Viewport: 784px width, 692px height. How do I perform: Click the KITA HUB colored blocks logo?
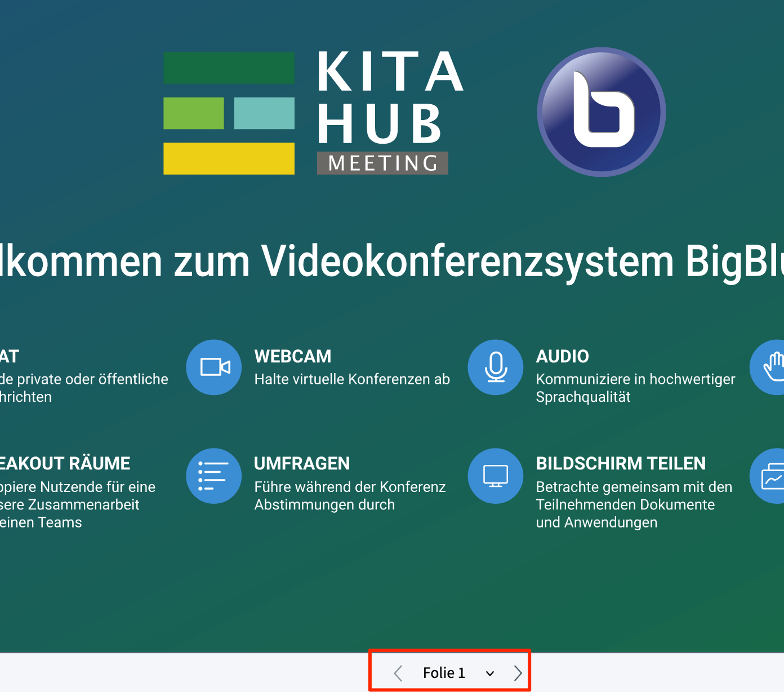tap(229, 113)
